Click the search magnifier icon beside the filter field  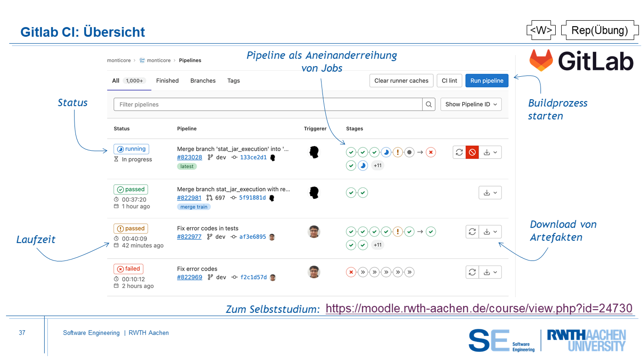pyautogui.click(x=429, y=104)
